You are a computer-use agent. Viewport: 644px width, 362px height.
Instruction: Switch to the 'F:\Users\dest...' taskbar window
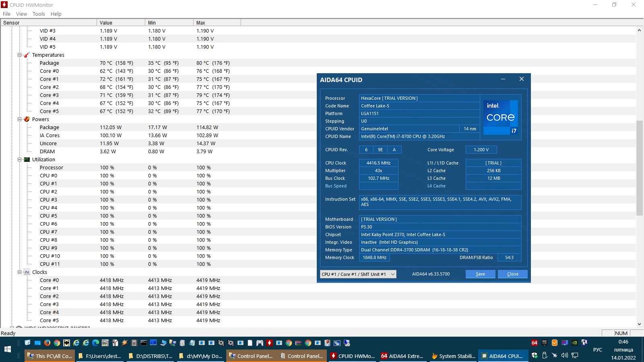pyautogui.click(x=100, y=356)
